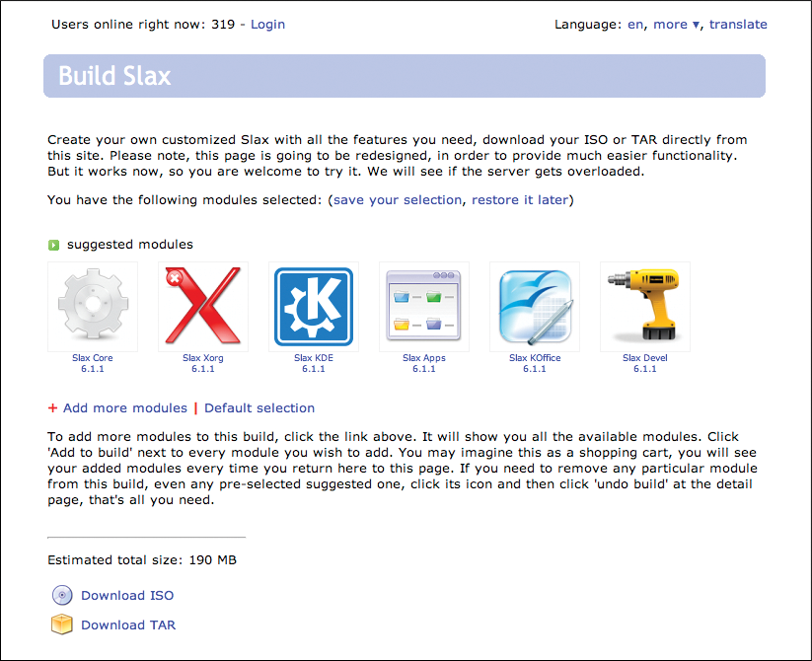The height and width of the screenshot is (661, 812).
Task: Click the 'Slax Xorg 6.1.1' text link
Action: click(x=203, y=363)
